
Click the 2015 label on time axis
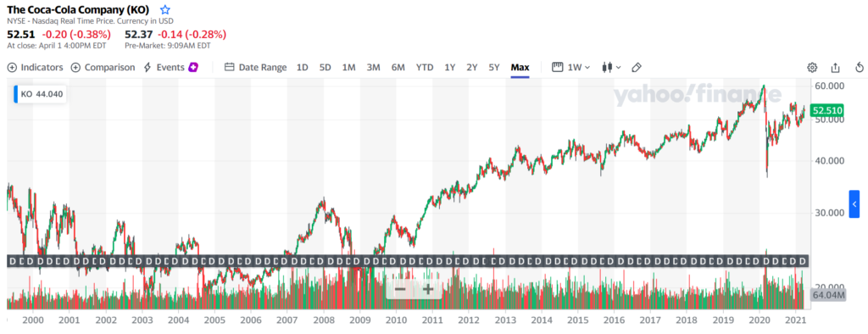coord(578,320)
